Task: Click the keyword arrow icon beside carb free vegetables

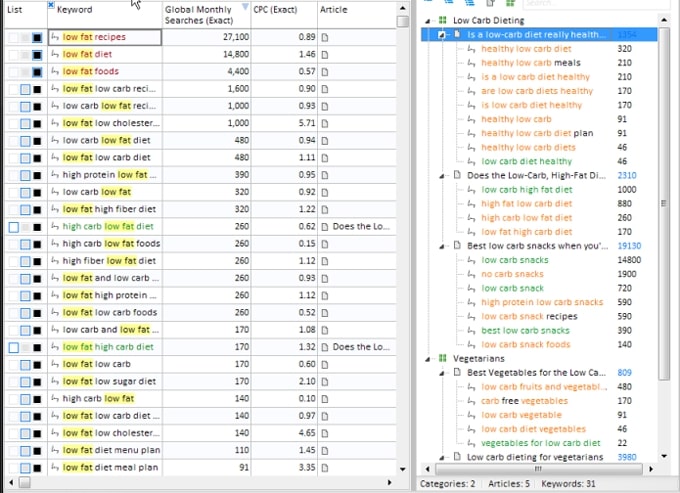Action: pyautogui.click(x=471, y=401)
